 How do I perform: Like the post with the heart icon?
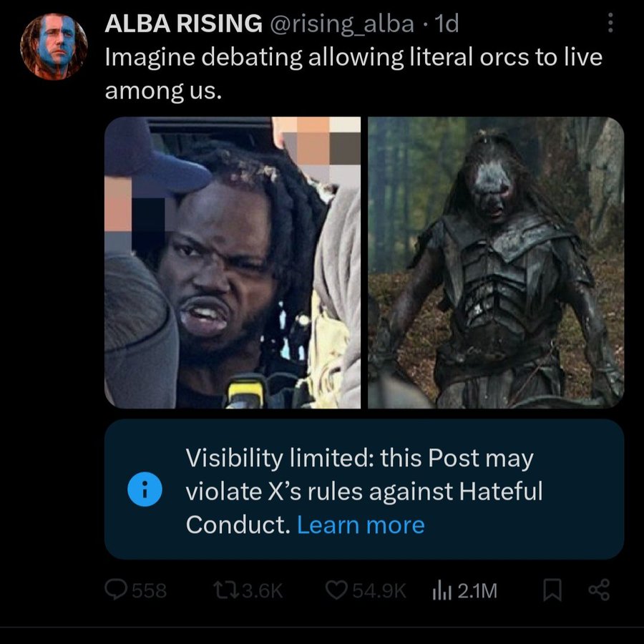[x=337, y=590]
